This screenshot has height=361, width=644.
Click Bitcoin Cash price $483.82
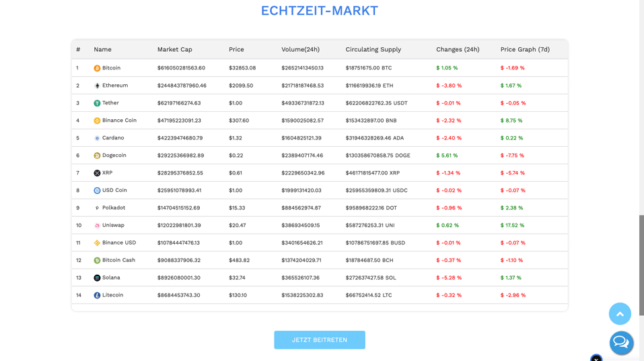tap(239, 260)
